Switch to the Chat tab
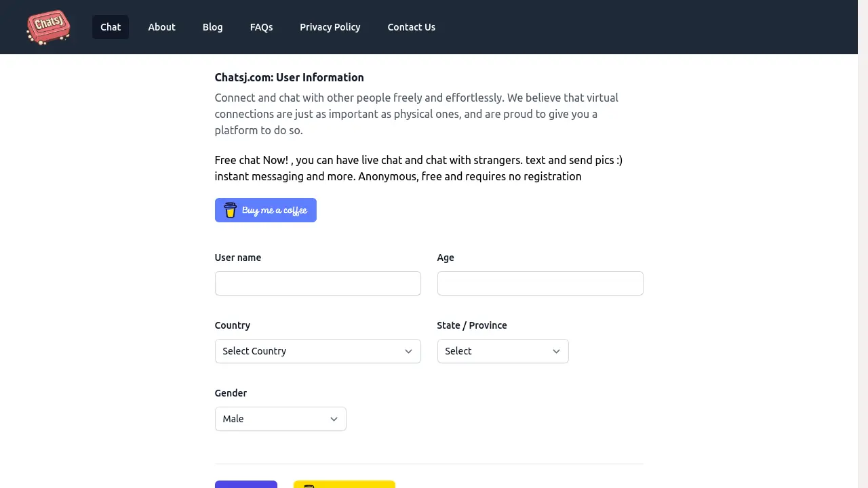Viewport: 868px width, 488px height. 111,27
